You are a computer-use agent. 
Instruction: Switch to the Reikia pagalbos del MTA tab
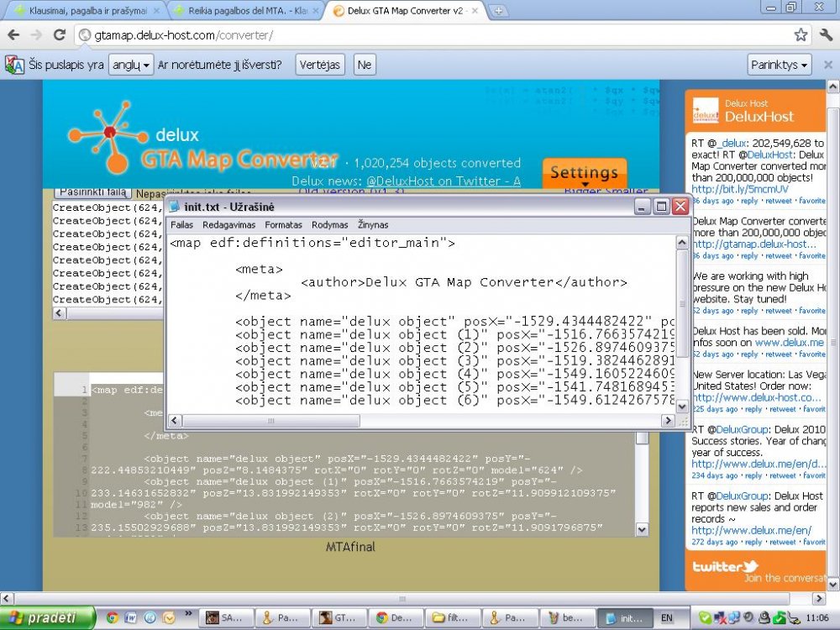click(246, 11)
